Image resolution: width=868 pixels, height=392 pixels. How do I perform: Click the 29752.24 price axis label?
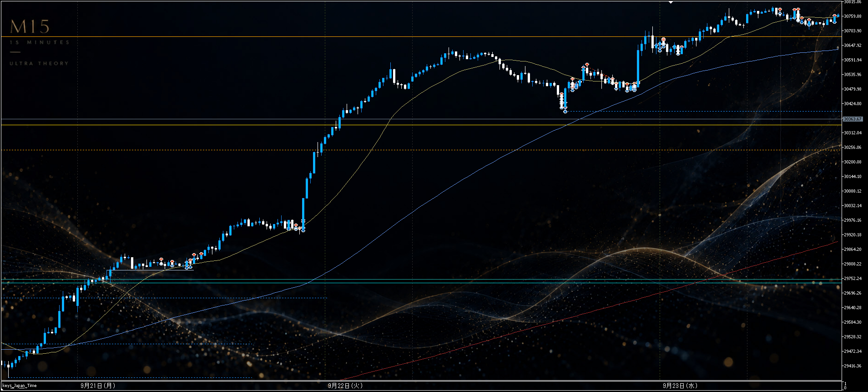[x=853, y=279]
